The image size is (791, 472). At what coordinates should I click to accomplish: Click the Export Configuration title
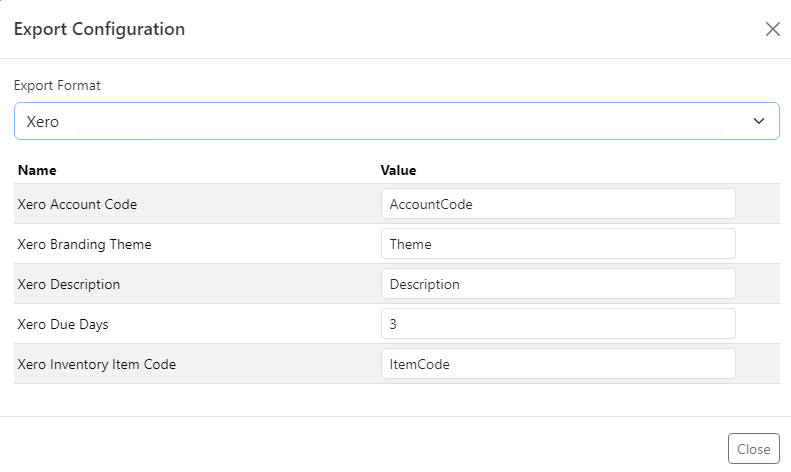(x=99, y=29)
